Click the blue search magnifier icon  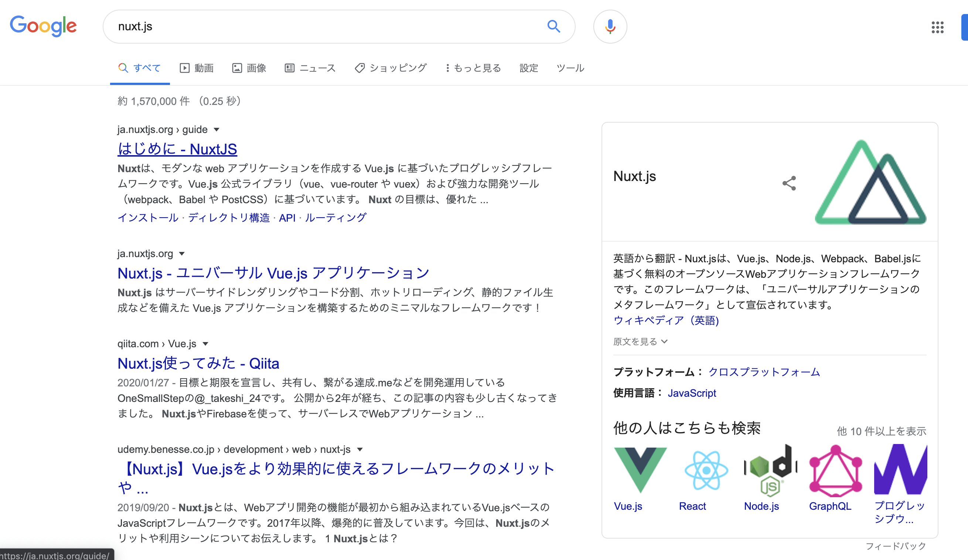(553, 27)
